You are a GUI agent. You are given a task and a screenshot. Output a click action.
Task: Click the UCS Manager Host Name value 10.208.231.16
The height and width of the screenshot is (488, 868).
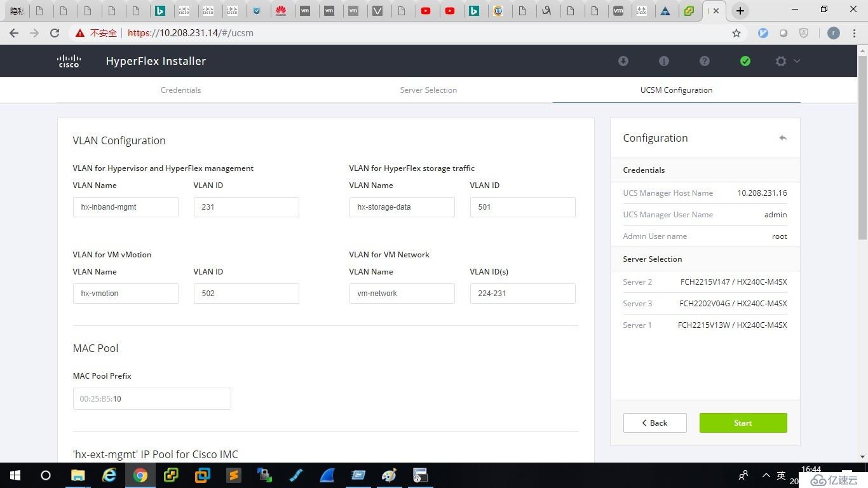click(x=762, y=193)
